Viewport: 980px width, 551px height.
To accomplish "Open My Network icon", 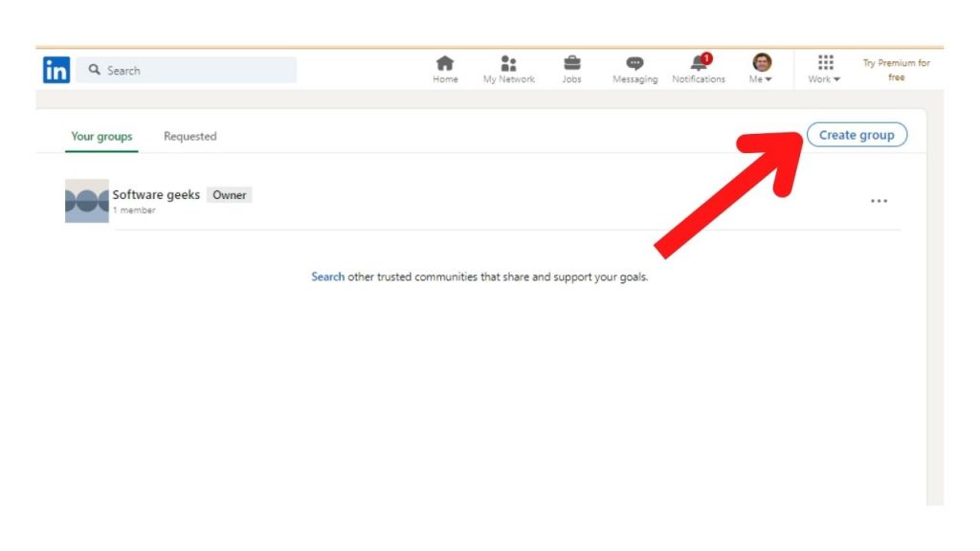I will click(x=509, y=63).
